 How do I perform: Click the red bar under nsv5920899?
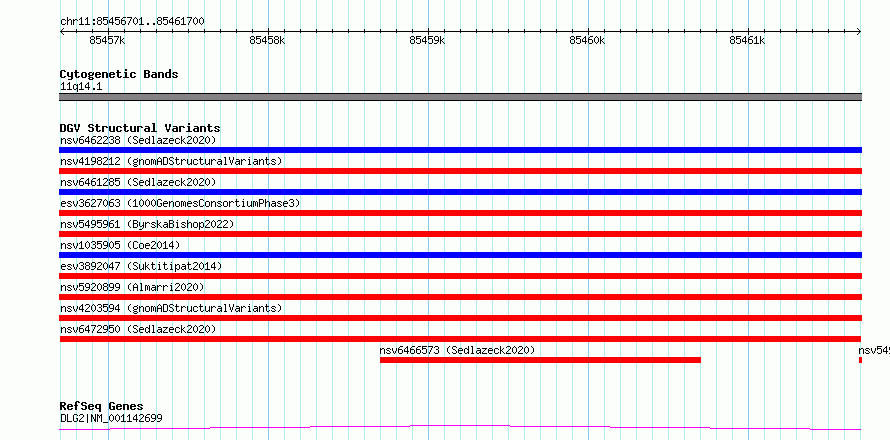click(x=460, y=297)
